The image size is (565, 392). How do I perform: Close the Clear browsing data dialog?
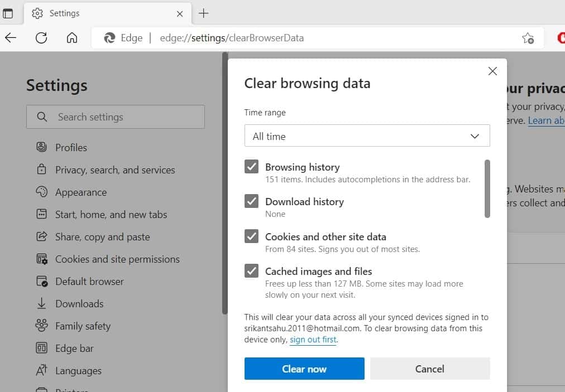[492, 71]
